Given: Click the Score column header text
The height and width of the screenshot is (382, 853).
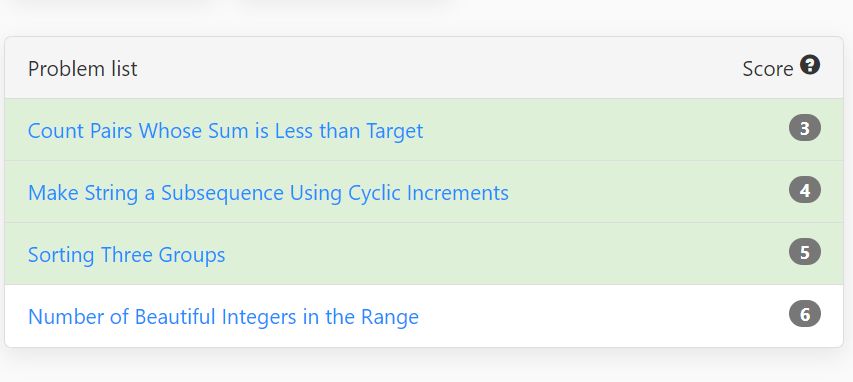Looking at the screenshot, I should pos(768,69).
